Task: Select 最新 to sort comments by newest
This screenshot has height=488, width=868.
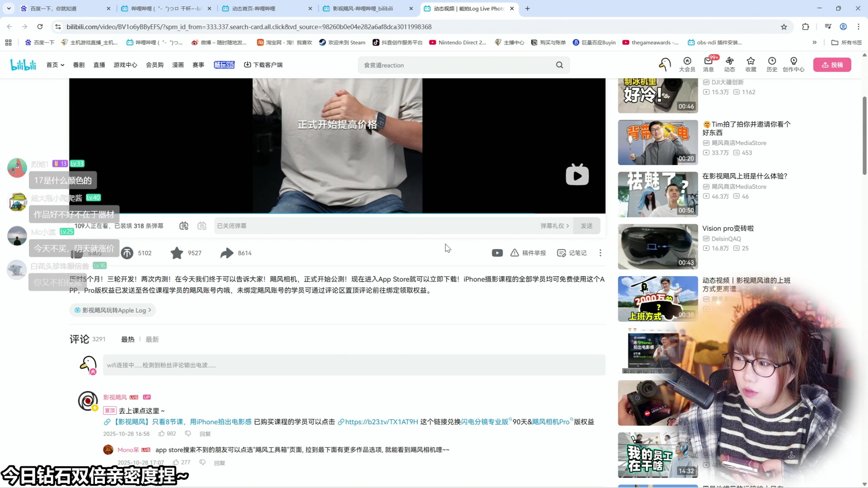Action: [152, 339]
